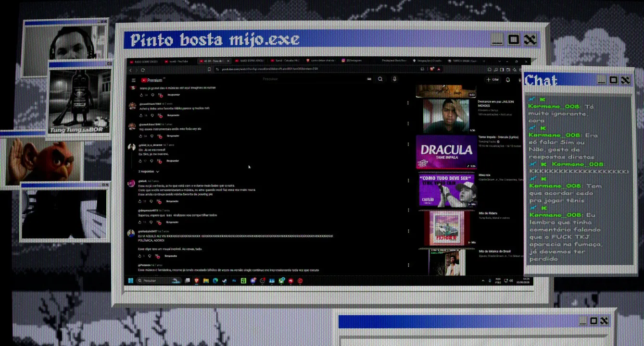This screenshot has height=346, width=644.
Task: Like the comment 'Mano já gostei das 4 músicas'
Action: point(141,95)
